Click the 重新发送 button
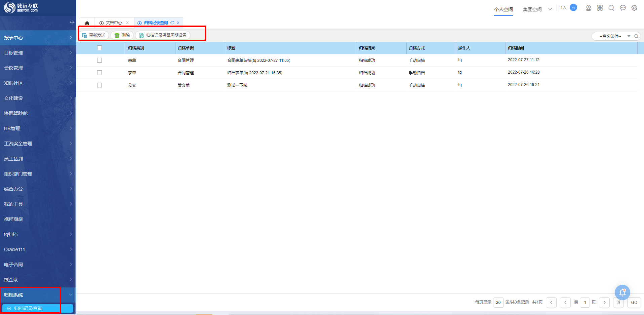644x315 pixels. tap(94, 35)
